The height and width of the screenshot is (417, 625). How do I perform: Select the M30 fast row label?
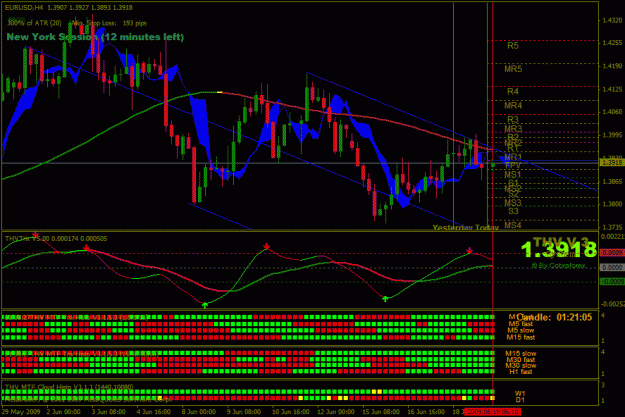tap(521, 360)
